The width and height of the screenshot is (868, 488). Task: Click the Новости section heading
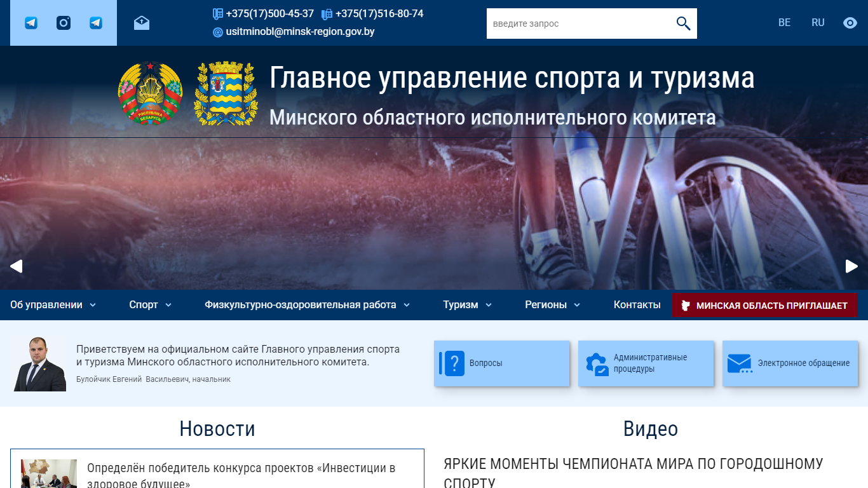tap(217, 429)
